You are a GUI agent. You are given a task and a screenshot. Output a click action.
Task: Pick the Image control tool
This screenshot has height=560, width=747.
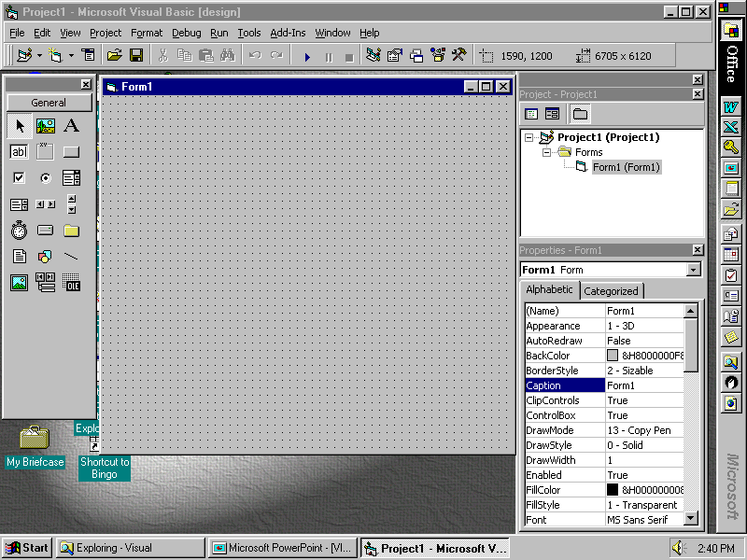pos(20,283)
